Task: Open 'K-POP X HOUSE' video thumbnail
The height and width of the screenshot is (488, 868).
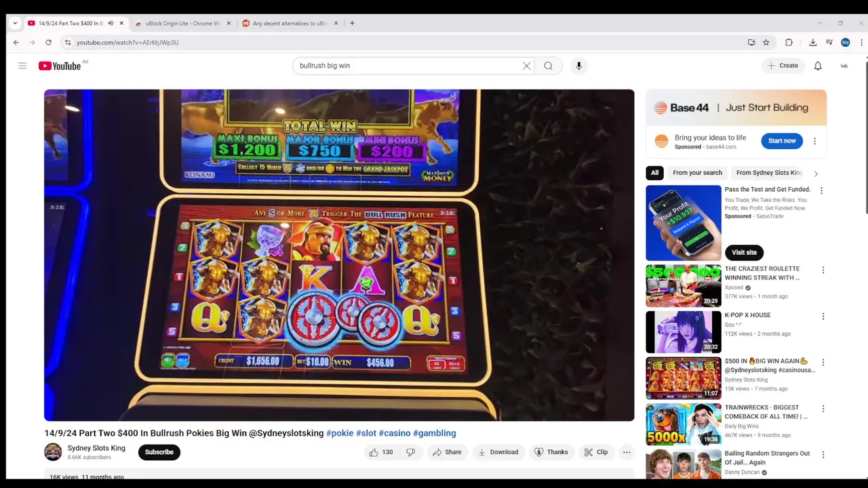Action: (x=684, y=332)
